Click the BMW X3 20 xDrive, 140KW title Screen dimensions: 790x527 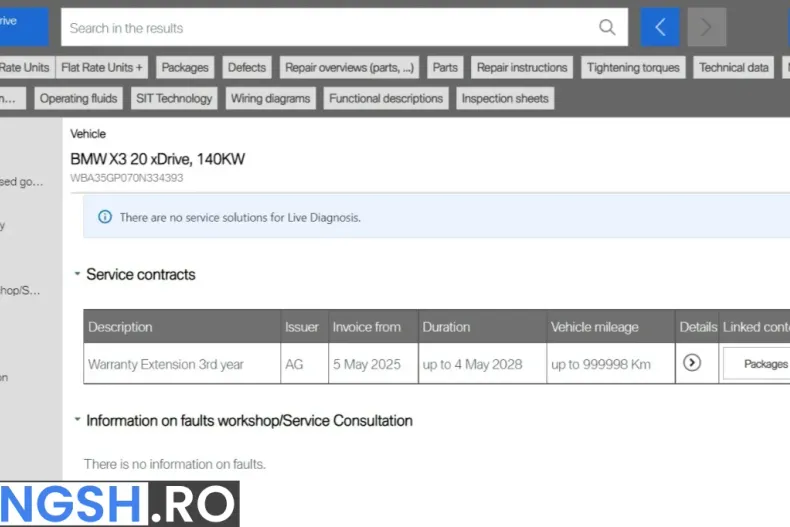pyautogui.click(x=157, y=159)
